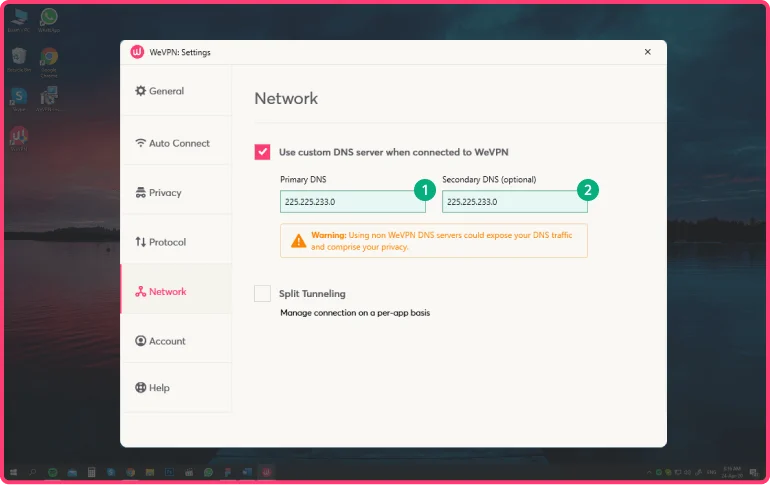
Task: Enable the Split Tunneling checkbox
Action: pyautogui.click(x=262, y=294)
